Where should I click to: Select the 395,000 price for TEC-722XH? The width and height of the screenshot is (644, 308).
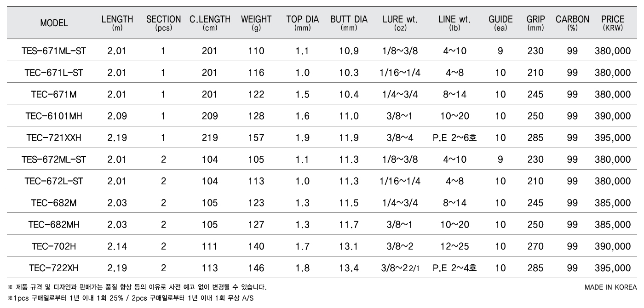(x=613, y=268)
